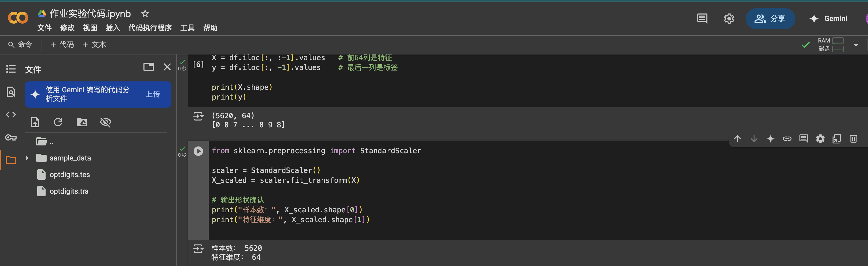Mount Google Drive
The width and height of the screenshot is (868, 266).
82,122
